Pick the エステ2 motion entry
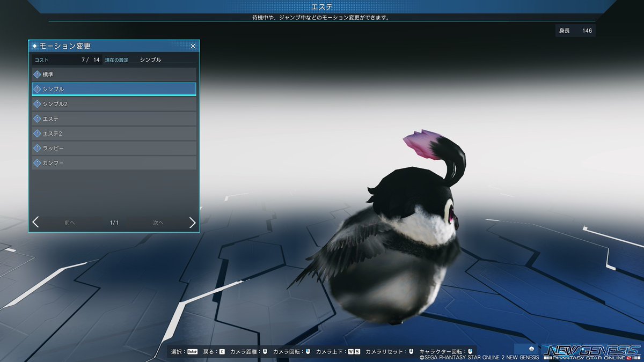 click(x=114, y=133)
